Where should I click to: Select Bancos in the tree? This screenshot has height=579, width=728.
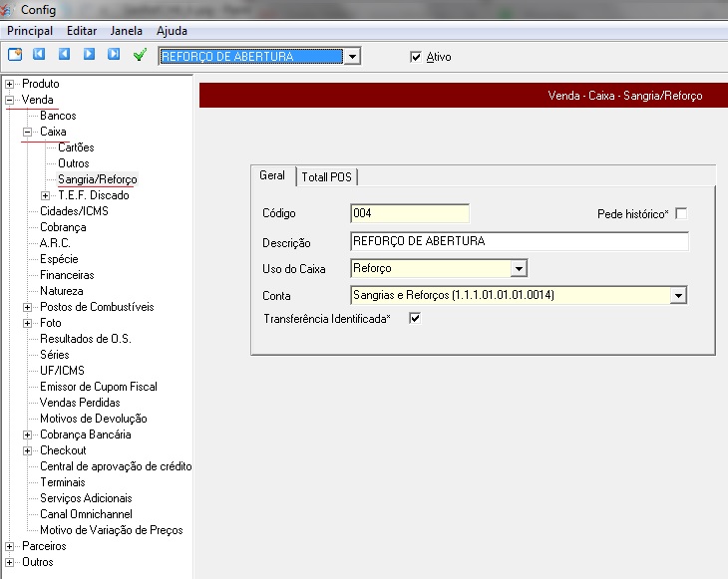coord(58,116)
